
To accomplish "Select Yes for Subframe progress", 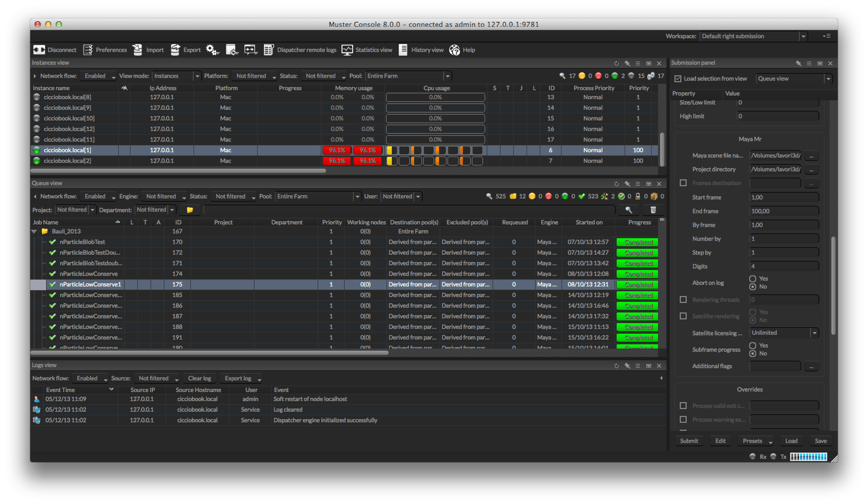I will point(753,345).
